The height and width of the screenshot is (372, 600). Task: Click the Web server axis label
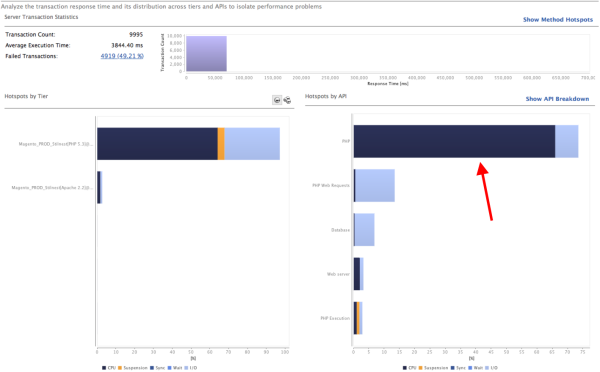(338, 274)
